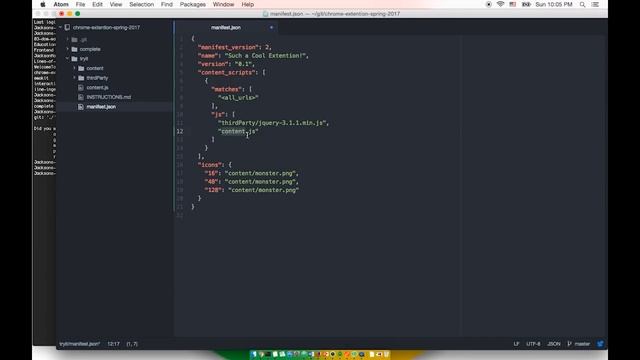The height and width of the screenshot is (360, 640).
Task: Click the project repository icon
Action: tap(67, 27)
